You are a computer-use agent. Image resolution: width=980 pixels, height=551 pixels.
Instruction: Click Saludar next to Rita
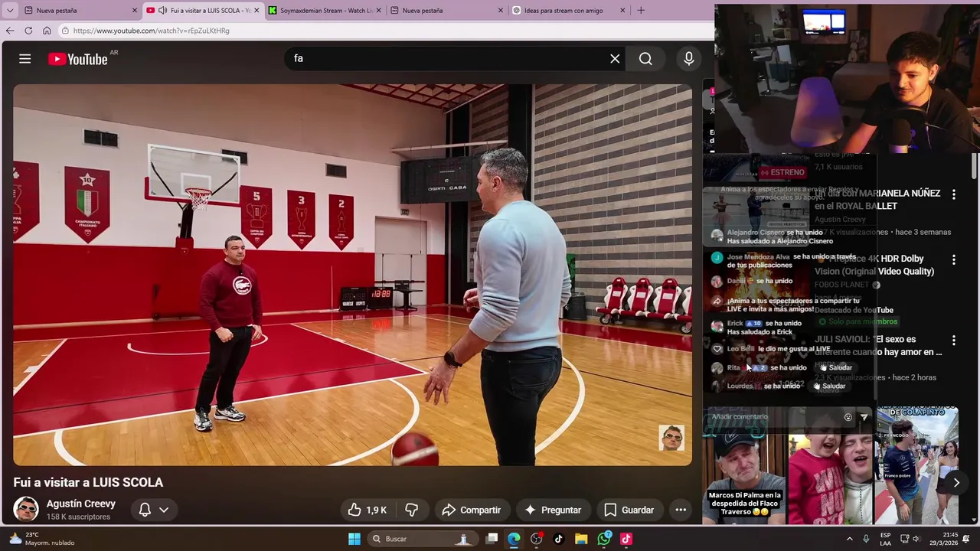coord(836,367)
